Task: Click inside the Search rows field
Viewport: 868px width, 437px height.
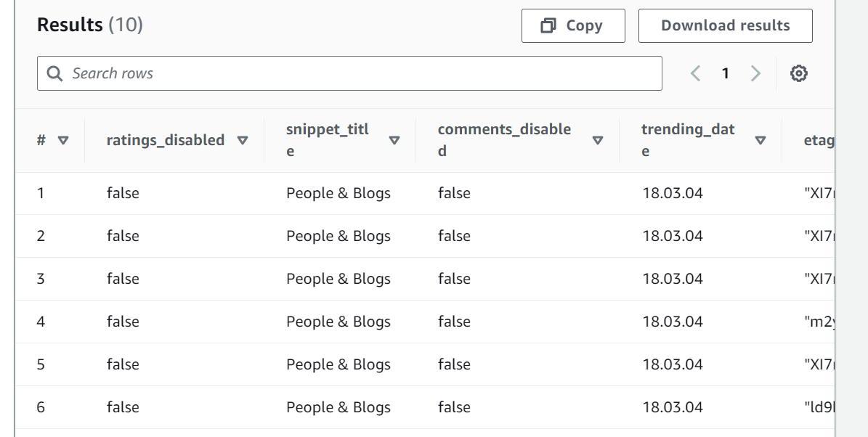Action: 291,73
